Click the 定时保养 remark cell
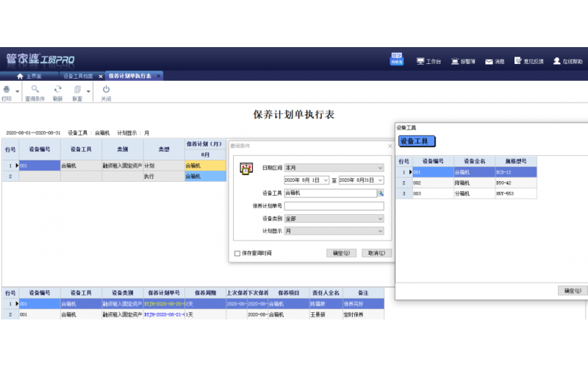This screenshot has height=368, width=588. pos(363,314)
